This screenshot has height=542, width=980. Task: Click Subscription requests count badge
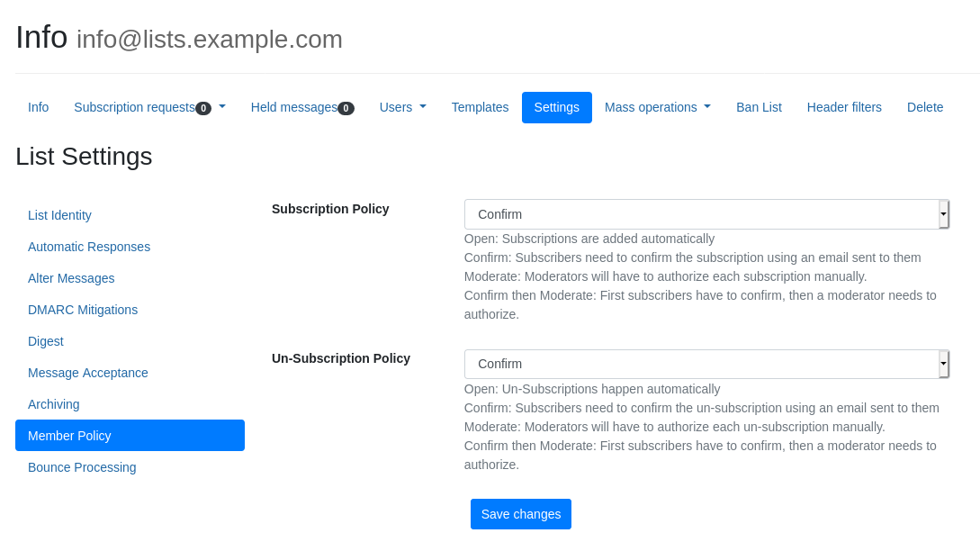pos(203,108)
